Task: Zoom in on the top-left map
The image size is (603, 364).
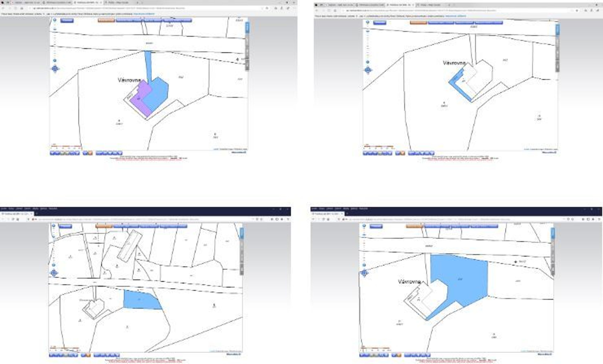Action: (55, 20)
